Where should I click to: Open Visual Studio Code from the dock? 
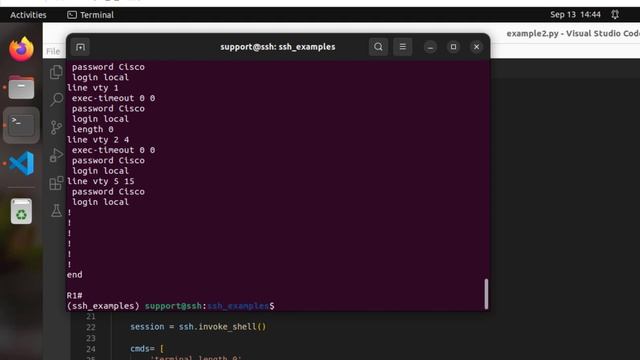tap(21, 163)
